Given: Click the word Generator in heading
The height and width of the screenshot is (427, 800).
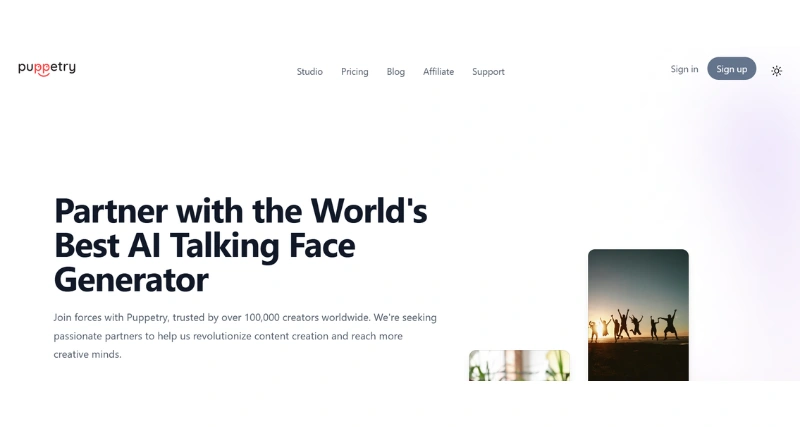Looking at the screenshot, I should coord(131,280).
